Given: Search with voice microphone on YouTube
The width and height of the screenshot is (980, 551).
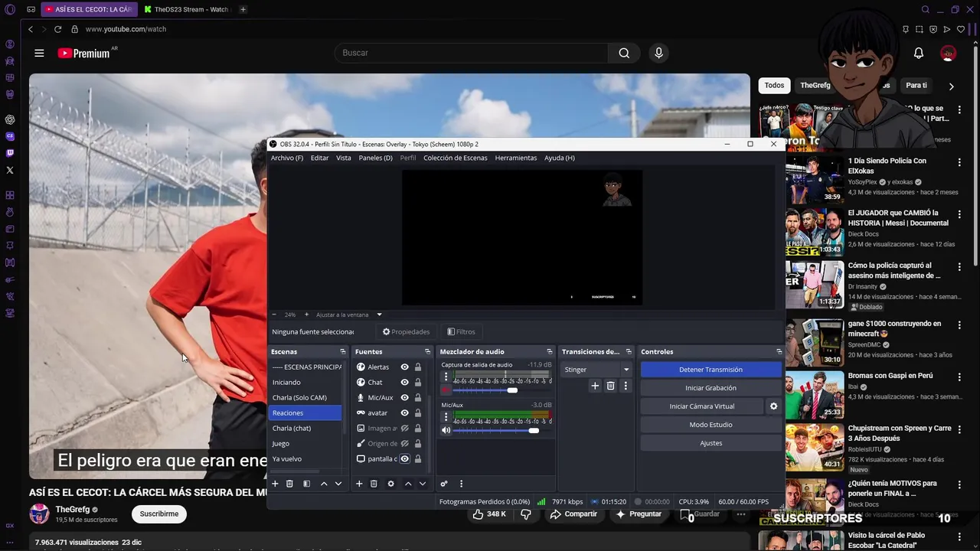Looking at the screenshot, I should [658, 53].
